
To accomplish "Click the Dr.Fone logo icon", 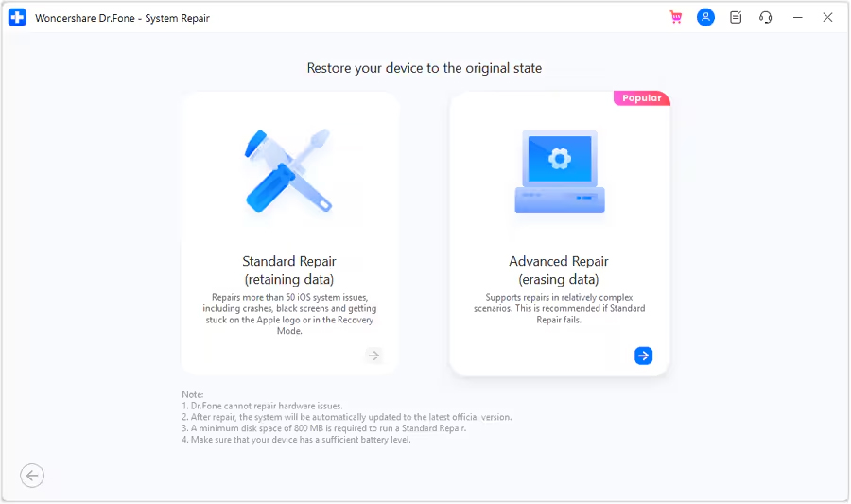I will tap(18, 18).
